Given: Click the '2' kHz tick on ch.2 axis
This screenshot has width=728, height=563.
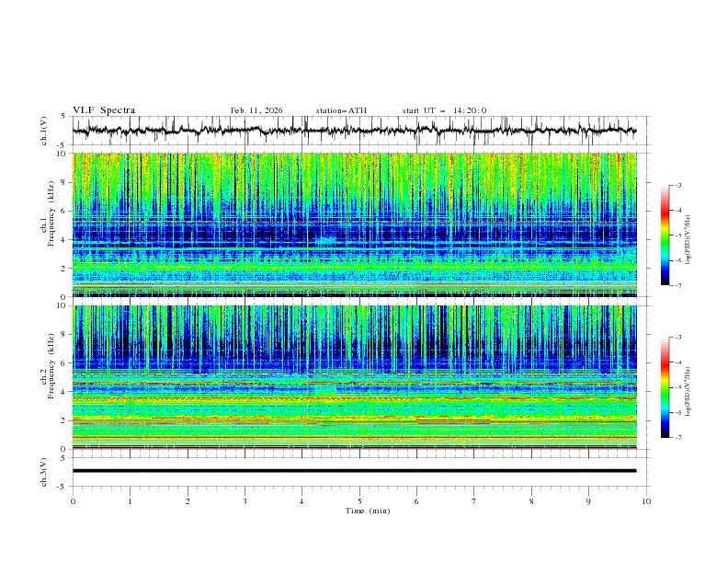Looking at the screenshot, I should 65,419.
